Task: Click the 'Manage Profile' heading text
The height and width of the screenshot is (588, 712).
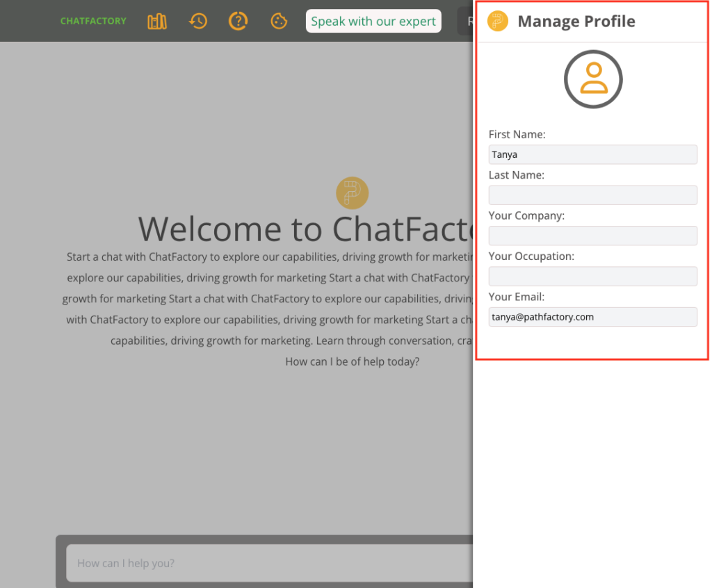Action: (576, 22)
